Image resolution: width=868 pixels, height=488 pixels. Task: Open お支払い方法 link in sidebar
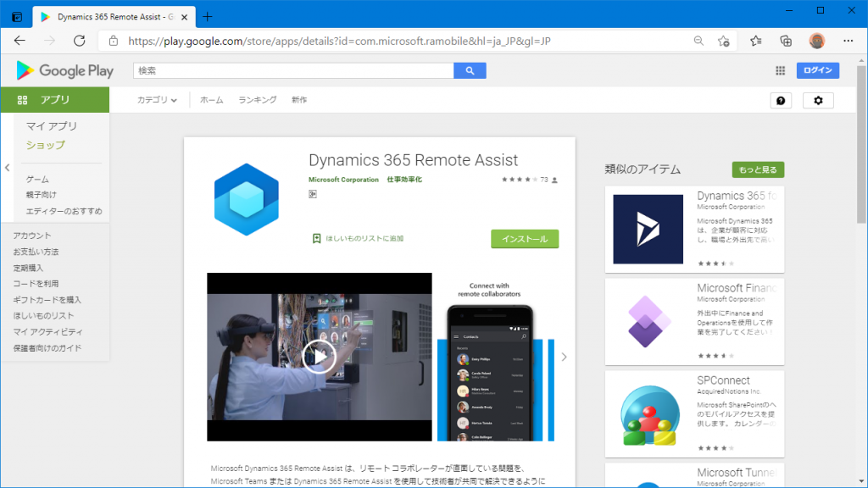pyautogui.click(x=36, y=252)
